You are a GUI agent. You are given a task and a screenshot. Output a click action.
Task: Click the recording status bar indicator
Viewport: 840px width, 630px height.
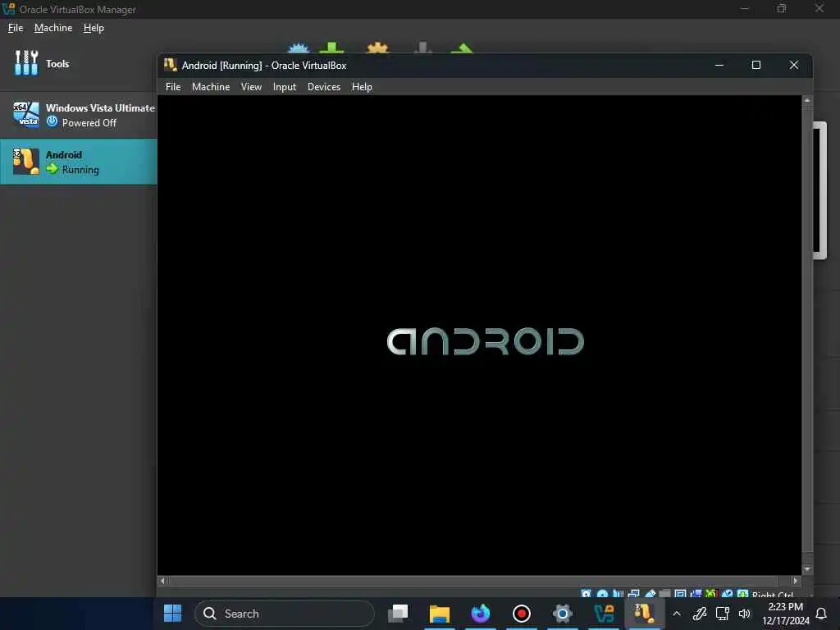[x=696, y=594]
